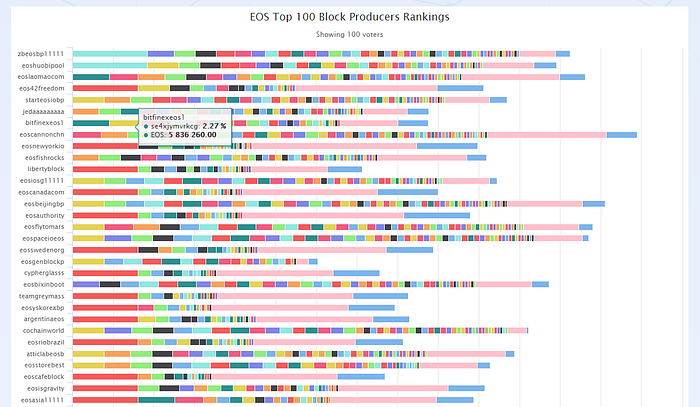Screen dimensions: 700x407
Task: Click the bitfinexeos1 axis label at left
Action: pos(44,123)
